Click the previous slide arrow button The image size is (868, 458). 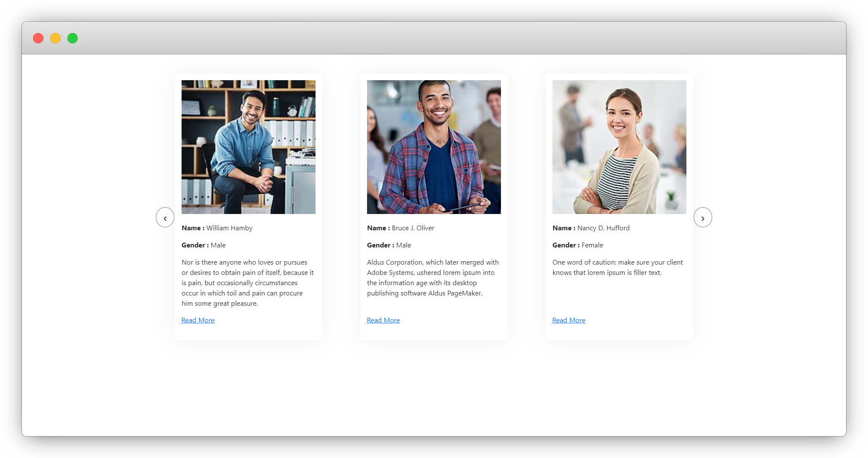pyautogui.click(x=165, y=217)
